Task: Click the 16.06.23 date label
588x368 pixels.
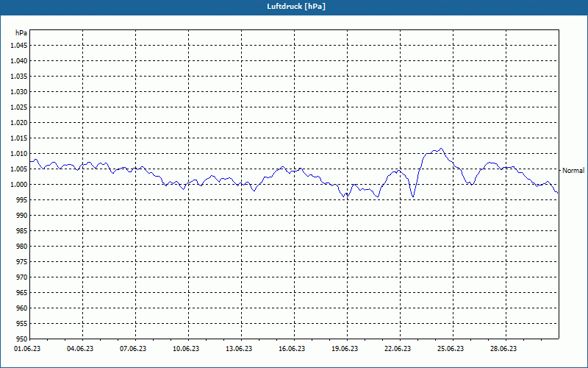Action: pyautogui.click(x=291, y=349)
